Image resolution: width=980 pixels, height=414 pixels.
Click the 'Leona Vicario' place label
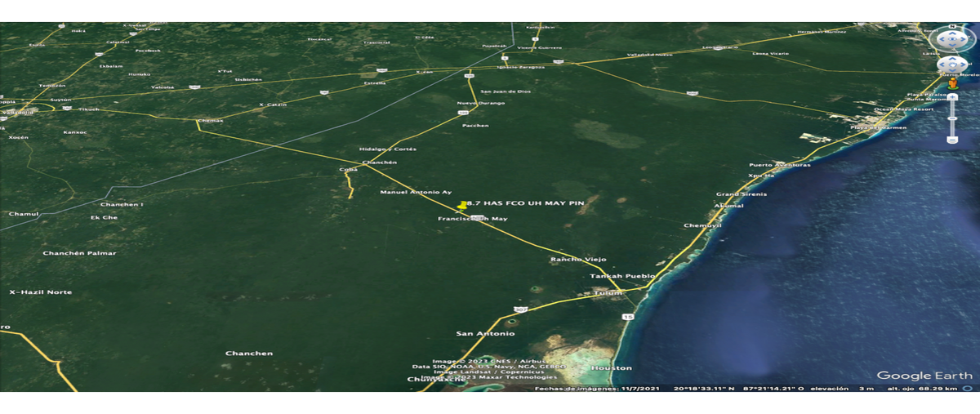(771, 53)
